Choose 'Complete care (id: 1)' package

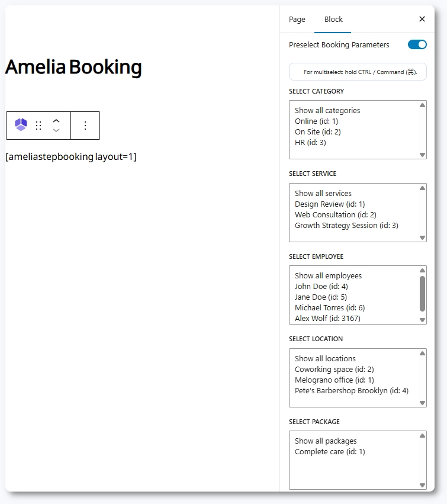click(x=330, y=451)
